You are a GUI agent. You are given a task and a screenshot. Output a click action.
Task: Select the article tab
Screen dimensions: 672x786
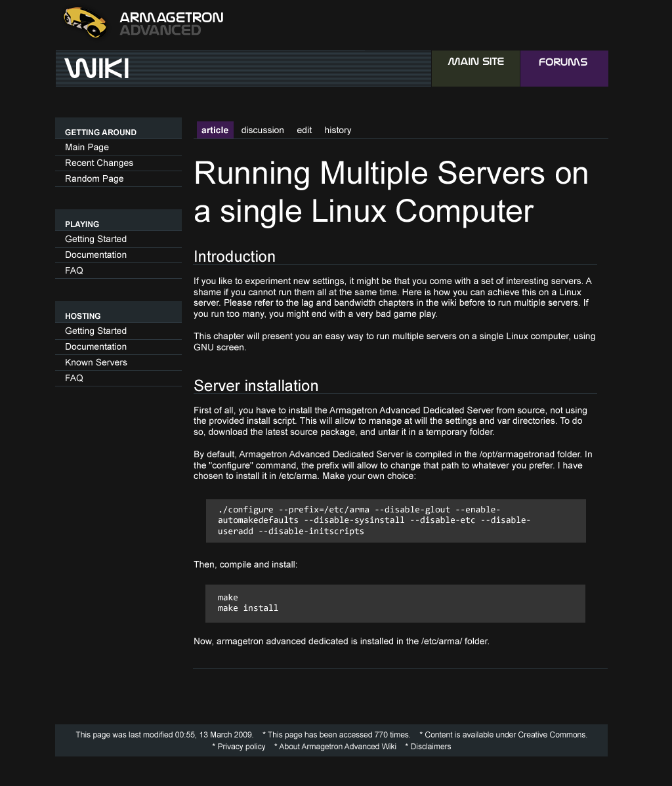click(x=215, y=130)
